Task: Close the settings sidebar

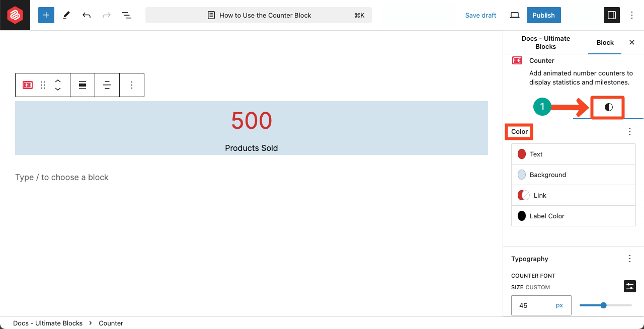Action: pyautogui.click(x=632, y=42)
